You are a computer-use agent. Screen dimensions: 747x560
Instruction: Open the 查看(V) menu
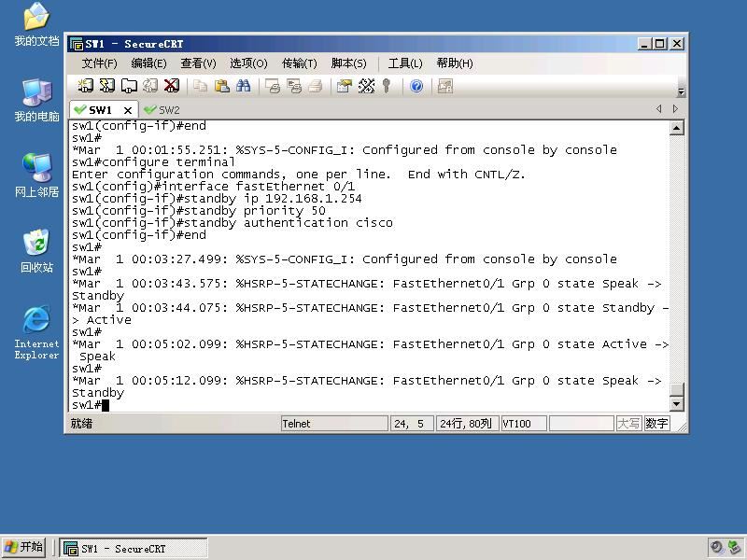pyautogui.click(x=198, y=63)
